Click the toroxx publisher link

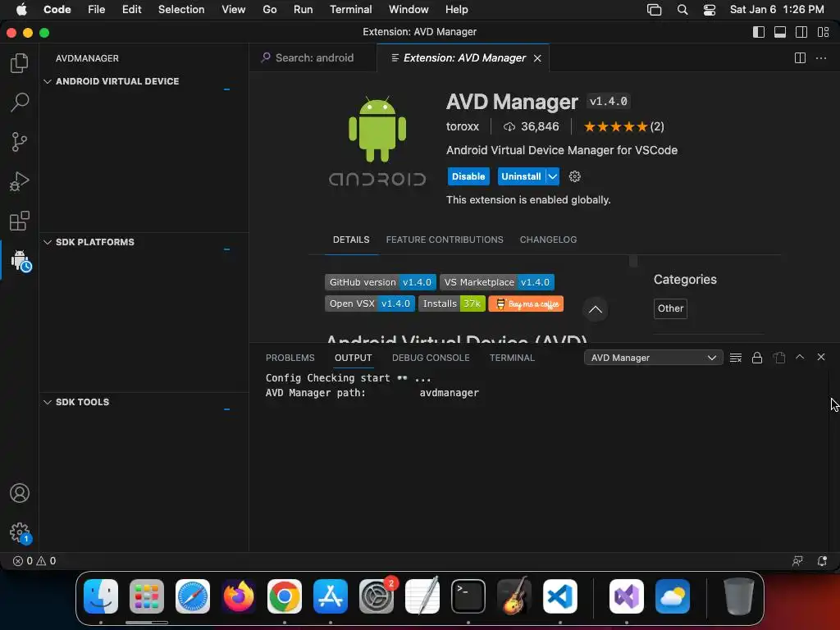tap(463, 126)
